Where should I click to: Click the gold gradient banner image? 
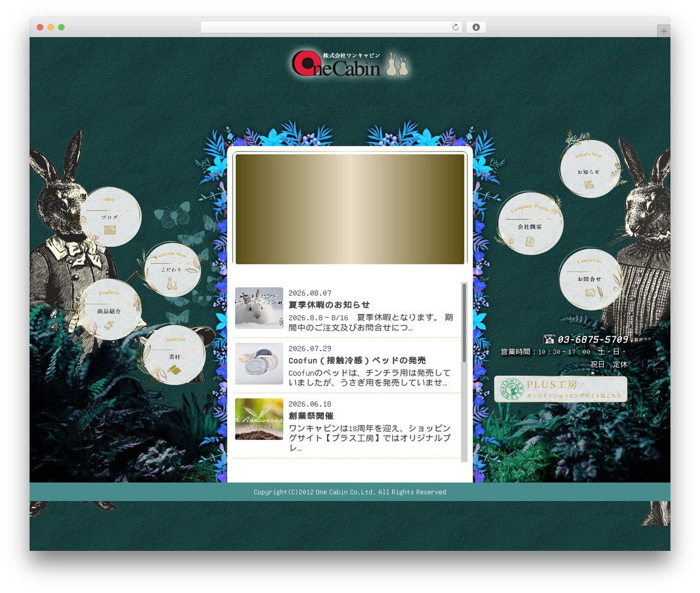point(350,209)
